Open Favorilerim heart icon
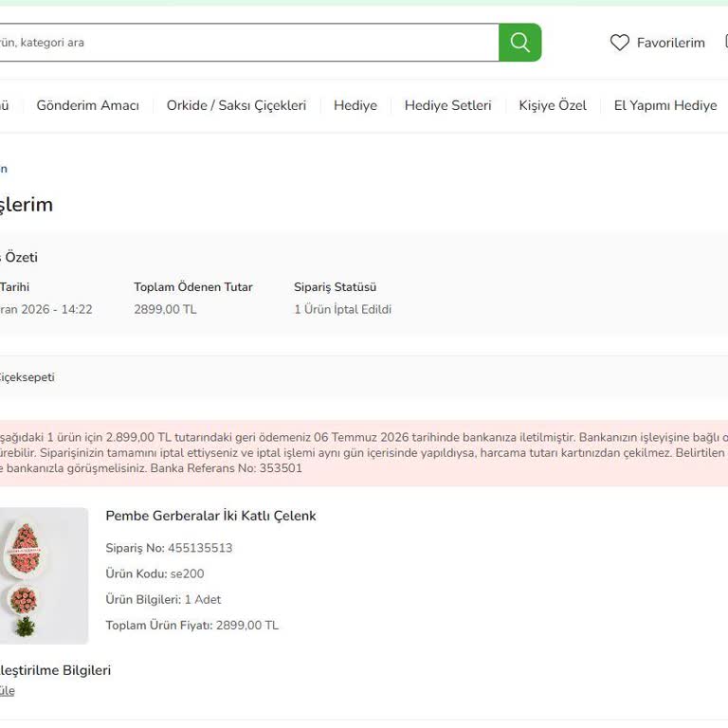The height and width of the screenshot is (728, 728). pos(619,43)
